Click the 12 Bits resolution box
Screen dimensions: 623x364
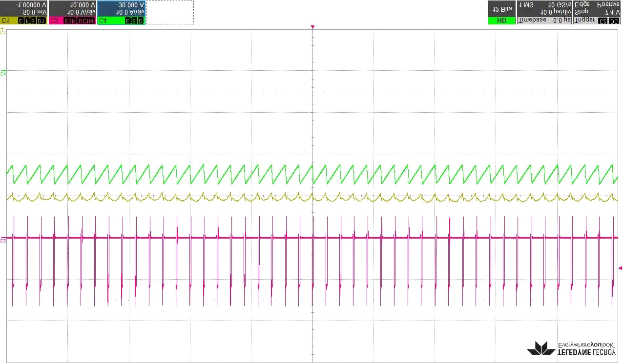point(501,9)
